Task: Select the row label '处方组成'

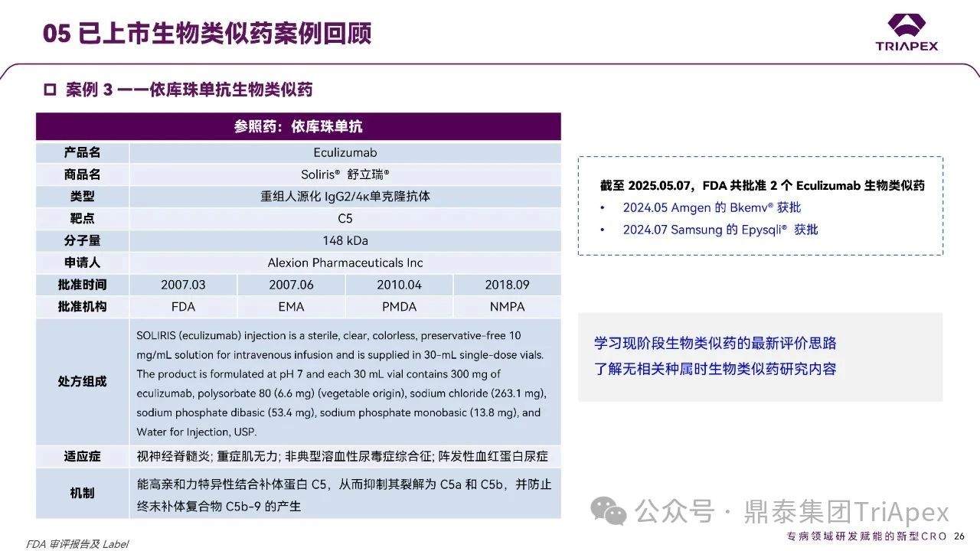Action: coord(83,381)
